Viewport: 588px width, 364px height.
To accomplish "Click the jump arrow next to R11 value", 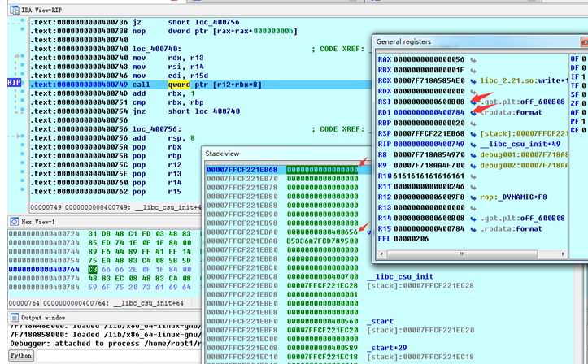I will (x=473, y=187).
